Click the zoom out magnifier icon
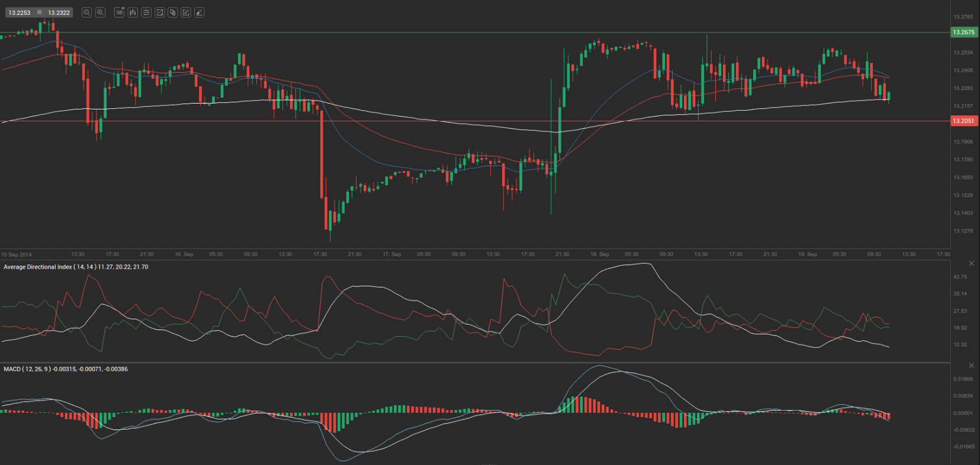Screen dimensions: 980x465 pos(87,12)
